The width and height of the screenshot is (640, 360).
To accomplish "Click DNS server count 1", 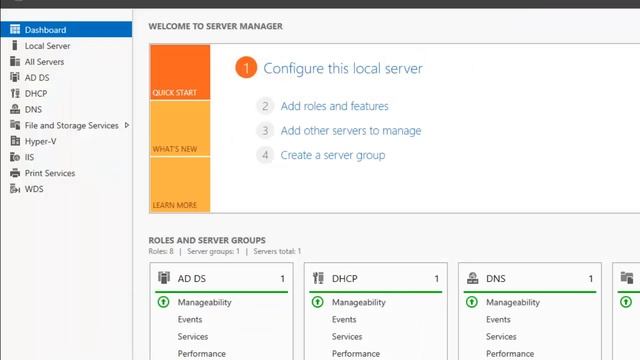I will [591, 279].
